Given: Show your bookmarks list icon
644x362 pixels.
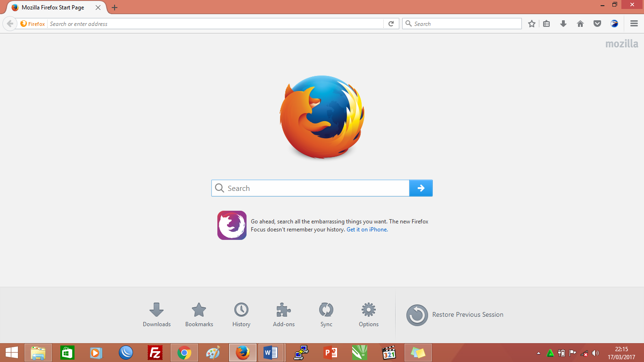Looking at the screenshot, I should click(x=546, y=24).
